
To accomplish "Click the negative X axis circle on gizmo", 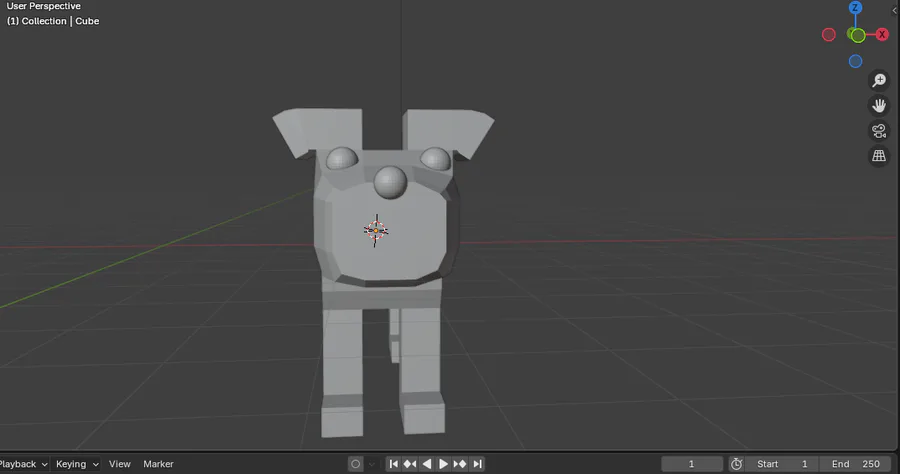I will [828, 34].
